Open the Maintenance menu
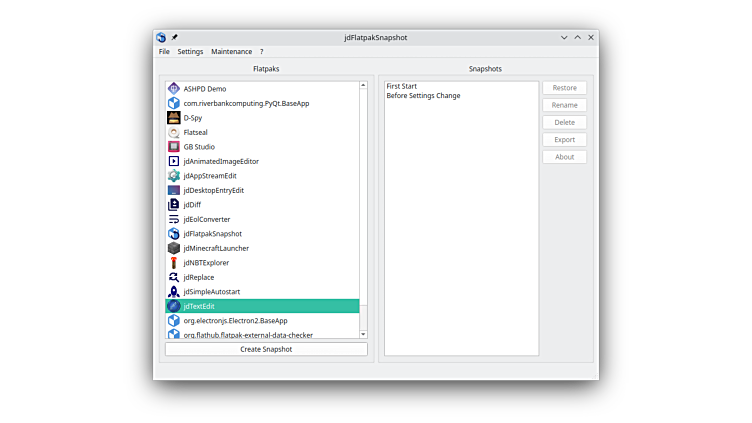752x423 pixels. [231, 51]
